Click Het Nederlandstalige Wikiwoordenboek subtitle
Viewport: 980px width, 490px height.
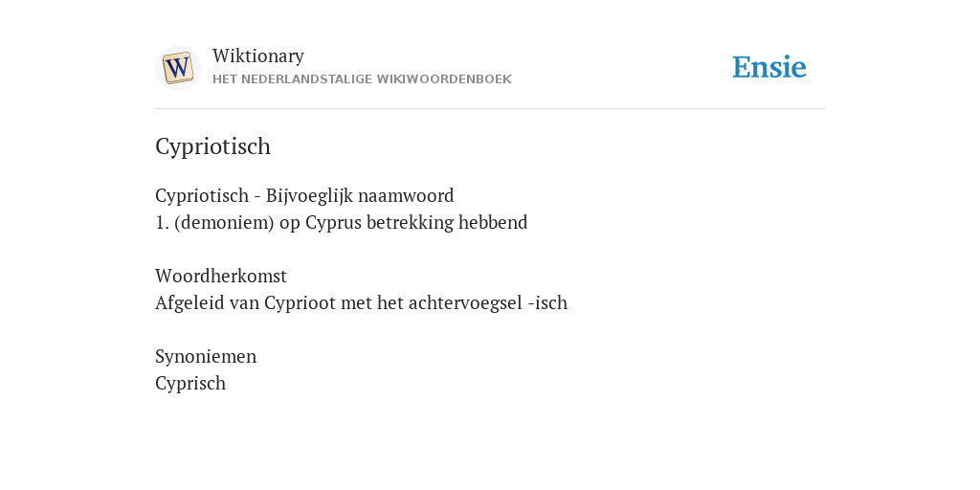click(362, 79)
